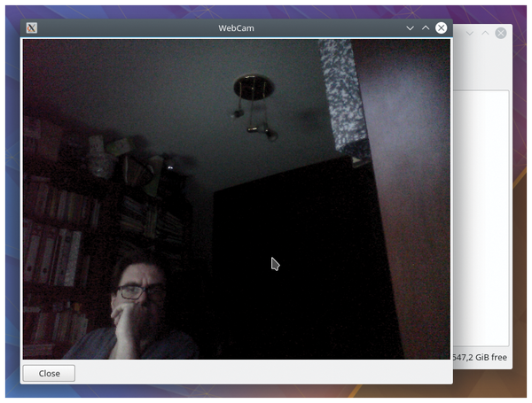Focus the white content pane of background window
The width and height of the screenshot is (532, 403).
481,213
